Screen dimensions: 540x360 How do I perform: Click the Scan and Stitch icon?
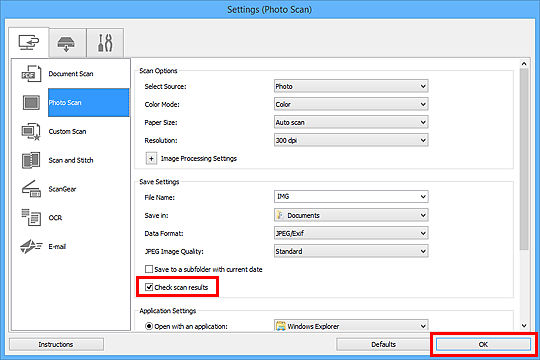pyautogui.click(x=31, y=160)
